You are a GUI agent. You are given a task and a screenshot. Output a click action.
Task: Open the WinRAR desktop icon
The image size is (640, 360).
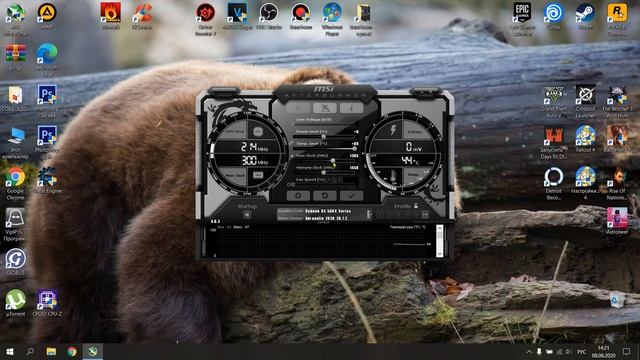[16, 53]
